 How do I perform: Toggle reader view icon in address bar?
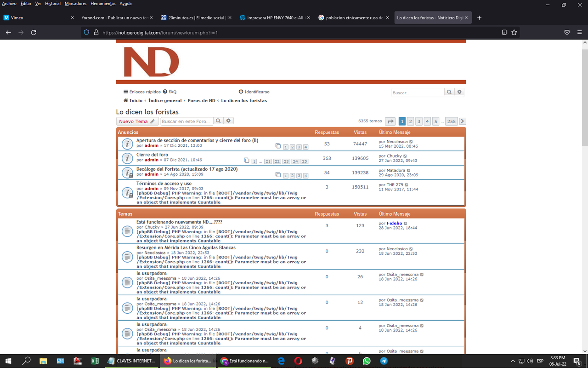pyautogui.click(x=504, y=33)
